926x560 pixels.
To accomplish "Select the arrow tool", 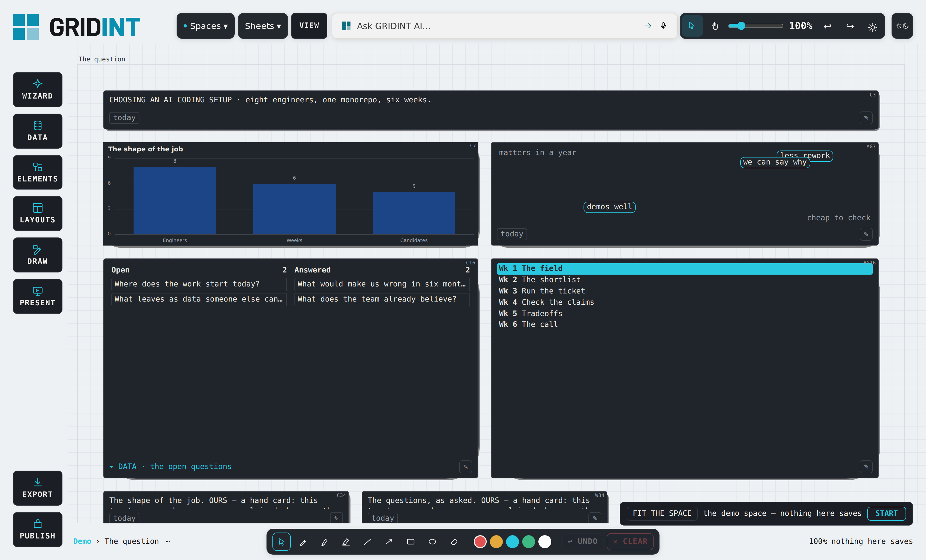I will pos(389,542).
